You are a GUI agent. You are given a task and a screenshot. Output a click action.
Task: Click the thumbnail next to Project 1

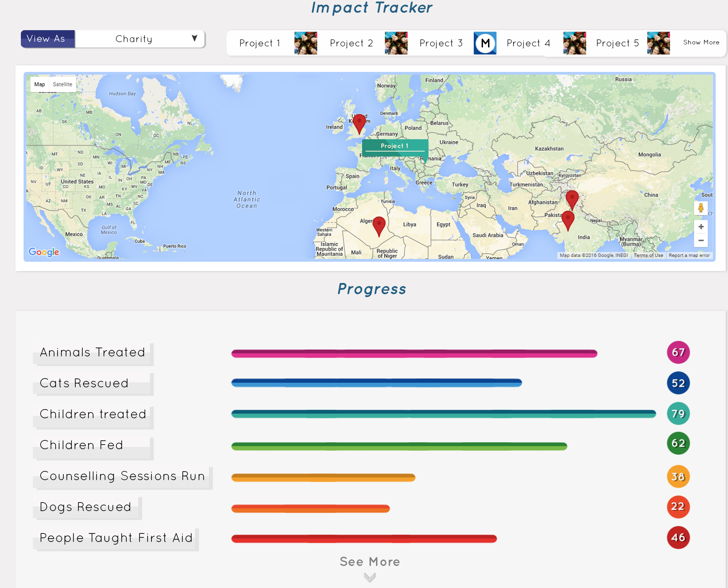[306, 43]
